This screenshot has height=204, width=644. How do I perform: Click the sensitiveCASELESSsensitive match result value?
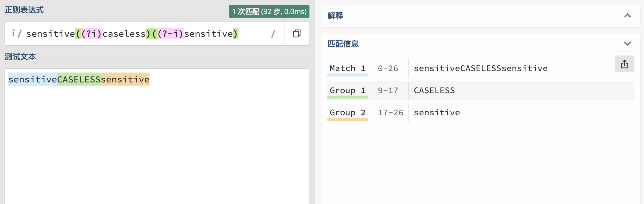pyautogui.click(x=480, y=68)
